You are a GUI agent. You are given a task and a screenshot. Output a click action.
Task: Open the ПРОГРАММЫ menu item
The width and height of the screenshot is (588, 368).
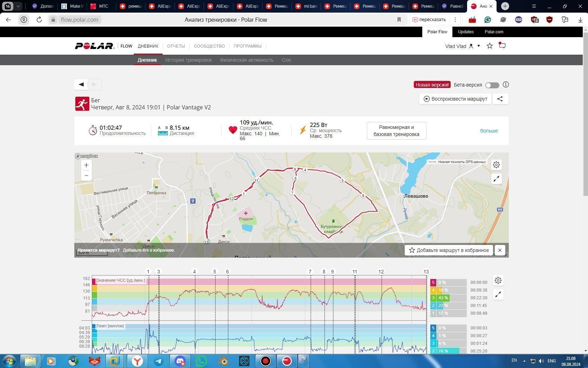pos(247,46)
